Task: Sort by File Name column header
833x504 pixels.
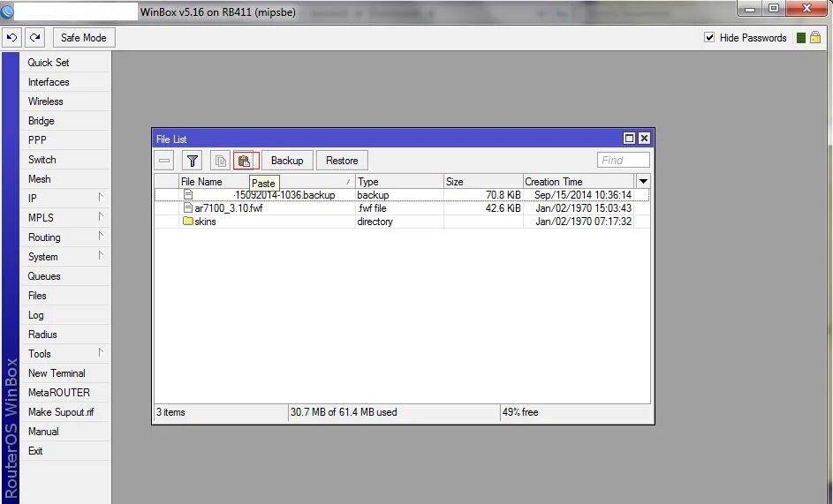Action: coord(267,182)
